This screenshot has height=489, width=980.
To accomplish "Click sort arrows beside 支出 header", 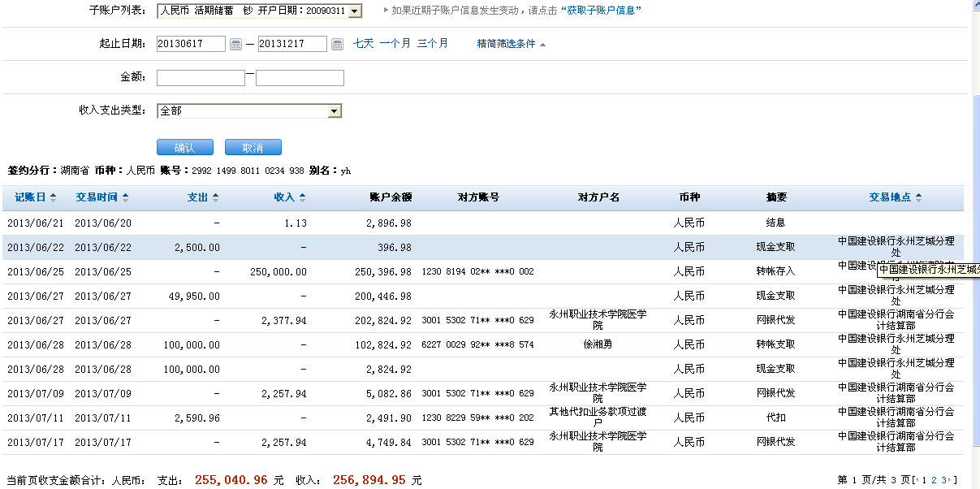I will point(215,197).
